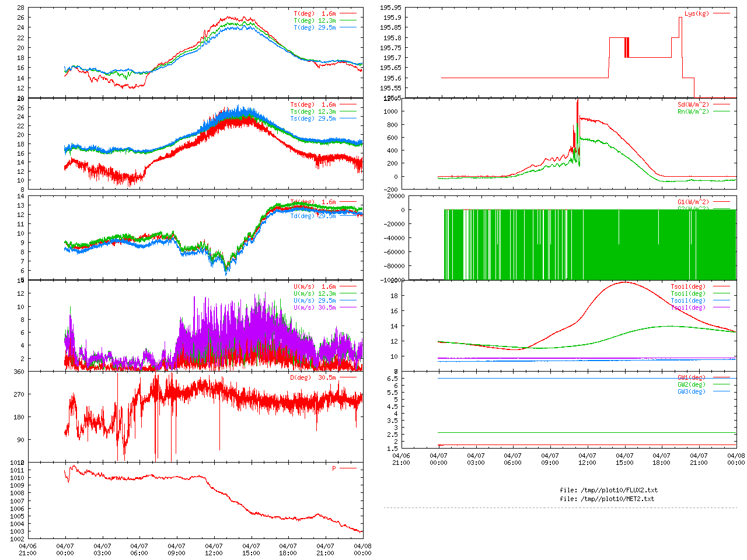This screenshot has width=747, height=560.
Task: Select the "P" pressure legend label
Action: 334,468
